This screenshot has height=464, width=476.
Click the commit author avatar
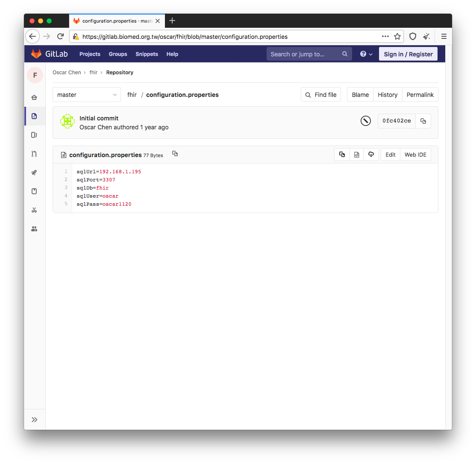(68, 121)
